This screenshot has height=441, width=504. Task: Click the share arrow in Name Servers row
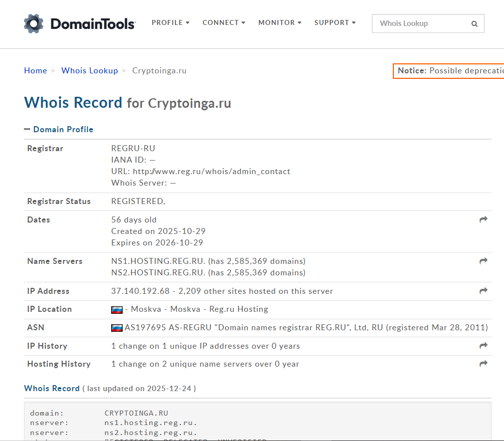point(483,261)
